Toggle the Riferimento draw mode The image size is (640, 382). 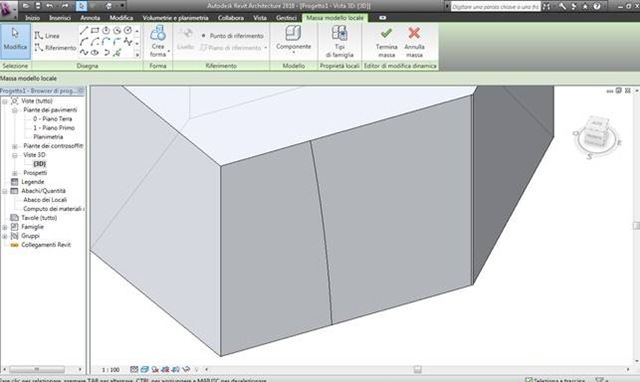coord(56,47)
